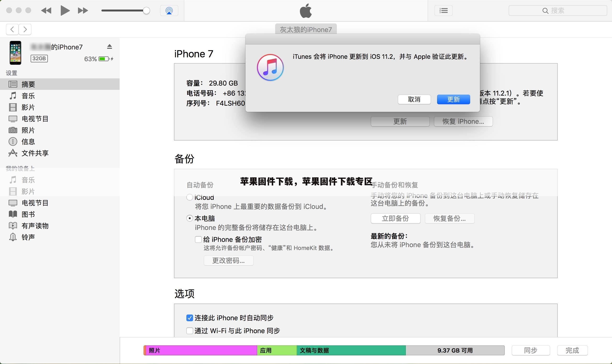This screenshot has width=612, height=364.
Task: Click the 应用 storage bar segment
Action: tap(277, 350)
